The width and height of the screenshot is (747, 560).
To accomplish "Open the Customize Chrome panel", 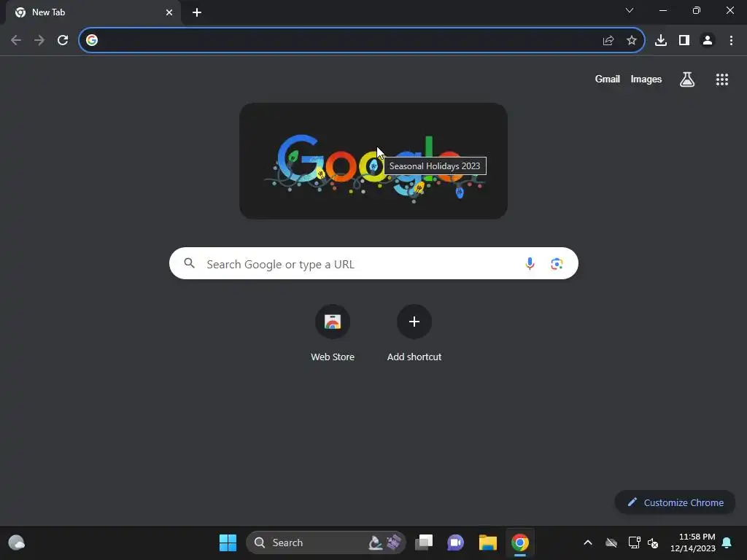I will point(675,502).
